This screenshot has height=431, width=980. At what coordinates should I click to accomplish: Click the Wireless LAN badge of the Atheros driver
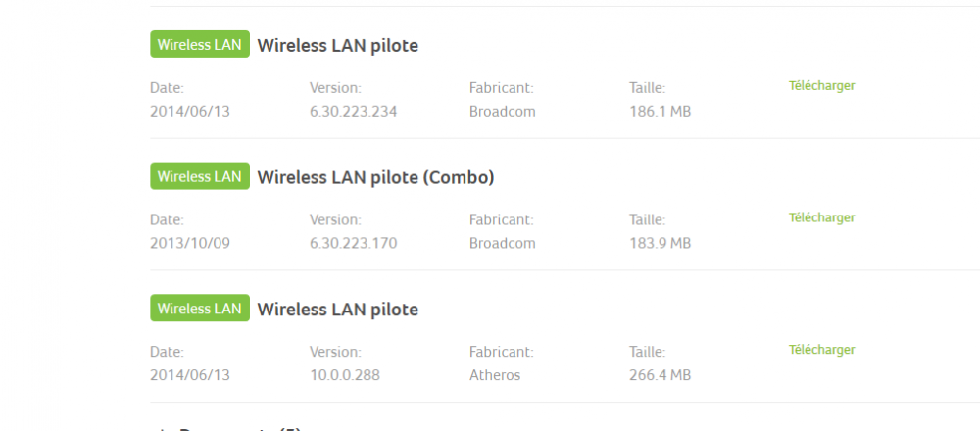point(200,309)
